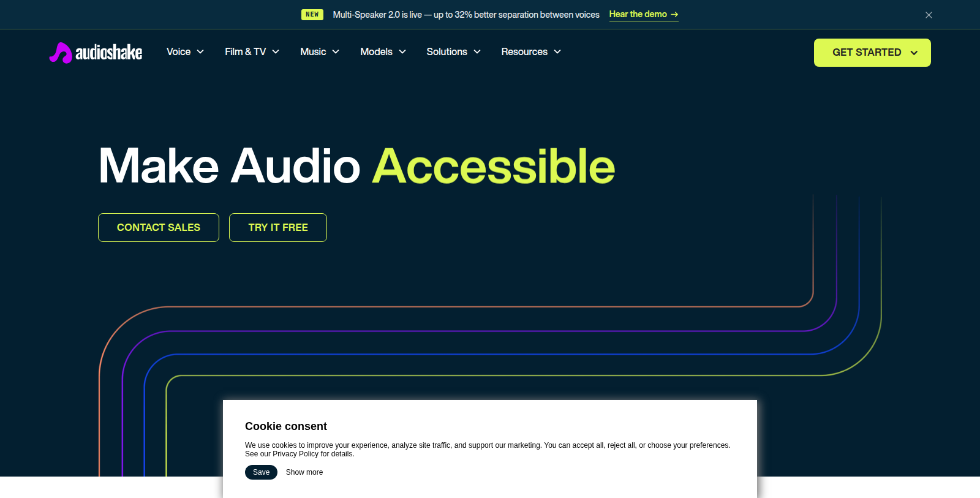Click the GET STARTED button
This screenshot has width=980, height=498.
(872, 53)
